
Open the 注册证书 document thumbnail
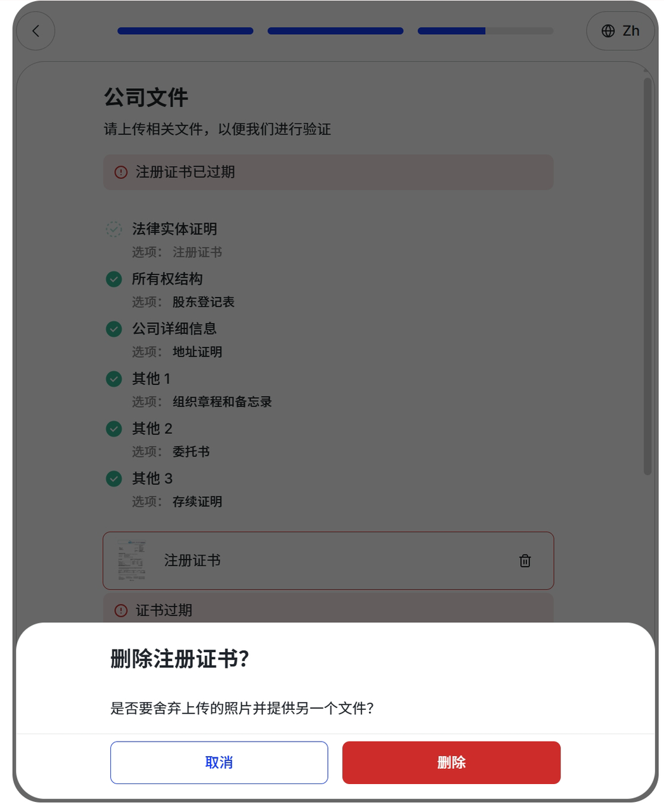pyautogui.click(x=132, y=561)
